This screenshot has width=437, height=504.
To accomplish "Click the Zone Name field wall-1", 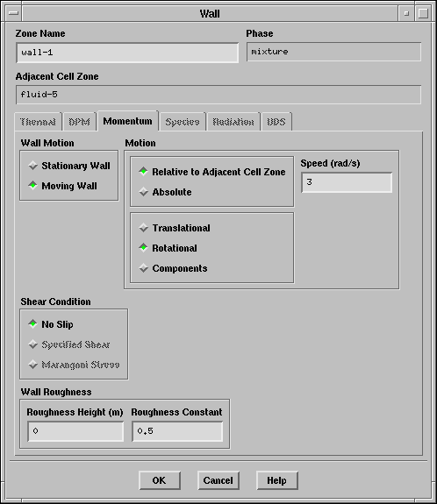I will pos(127,53).
